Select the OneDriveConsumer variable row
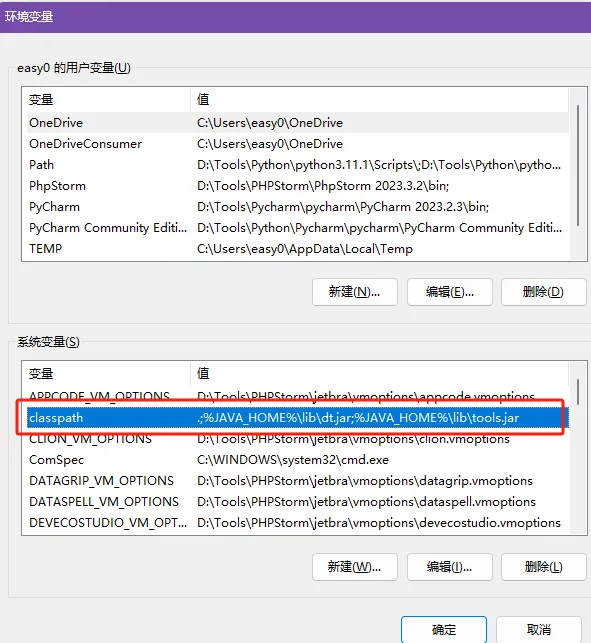Image resolution: width=591 pixels, height=643 pixels. point(298,144)
